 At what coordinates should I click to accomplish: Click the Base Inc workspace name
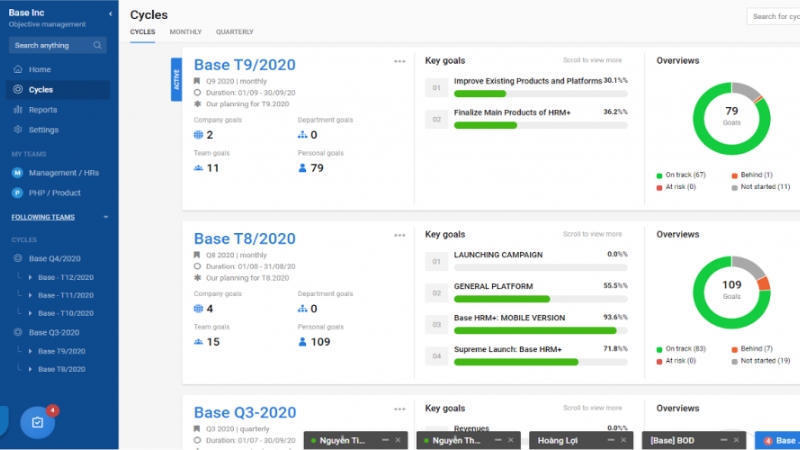tap(27, 13)
